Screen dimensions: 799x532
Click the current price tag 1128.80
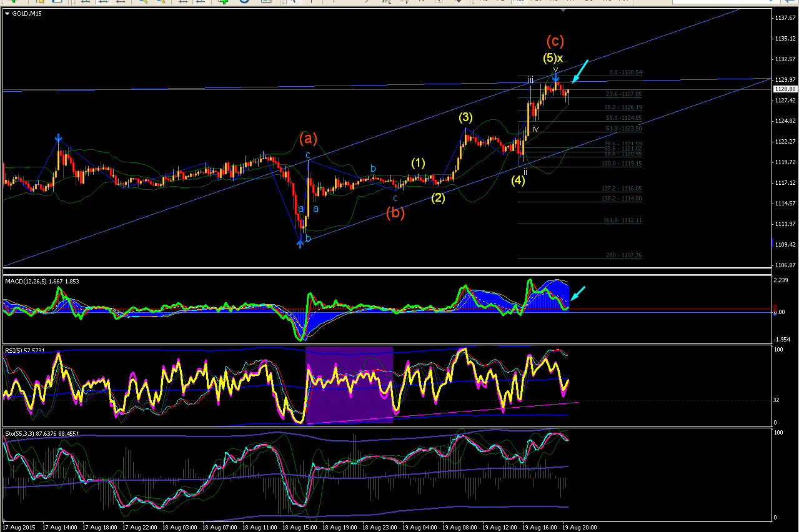point(785,89)
